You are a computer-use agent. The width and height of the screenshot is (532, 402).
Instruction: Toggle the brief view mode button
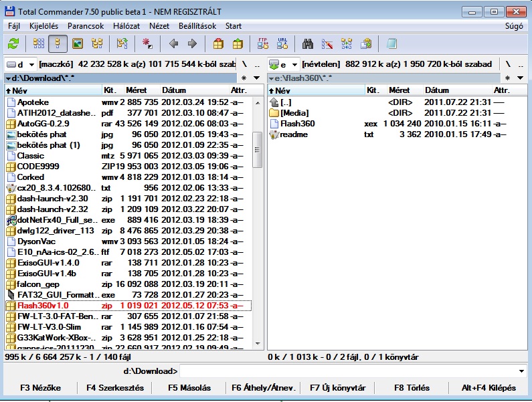click(39, 44)
